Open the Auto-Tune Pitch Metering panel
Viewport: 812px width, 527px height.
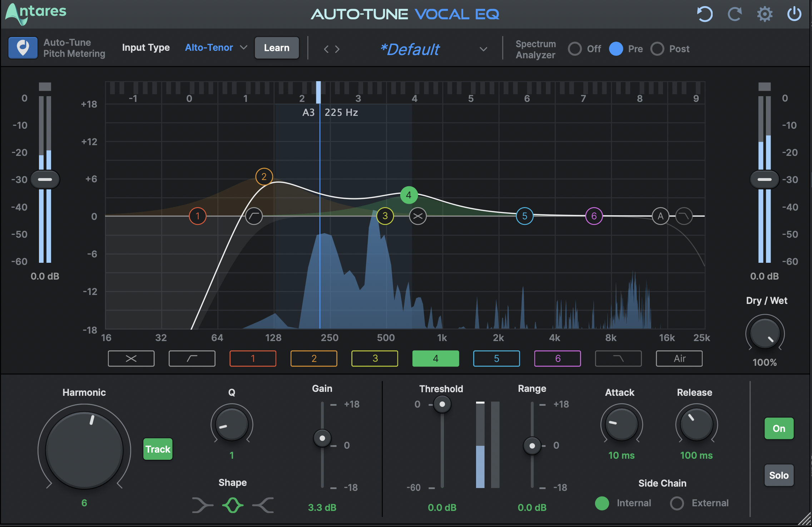point(23,48)
